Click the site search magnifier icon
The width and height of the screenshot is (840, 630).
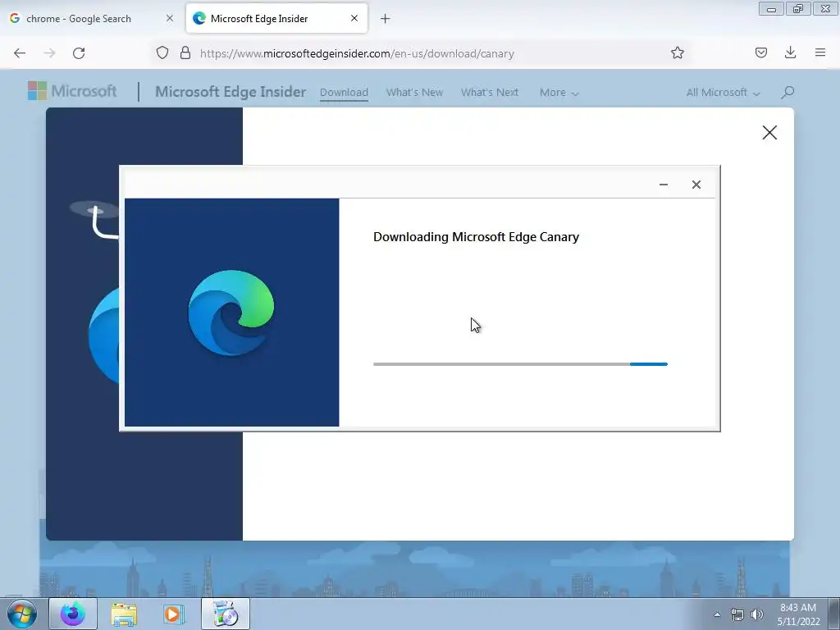click(x=787, y=92)
